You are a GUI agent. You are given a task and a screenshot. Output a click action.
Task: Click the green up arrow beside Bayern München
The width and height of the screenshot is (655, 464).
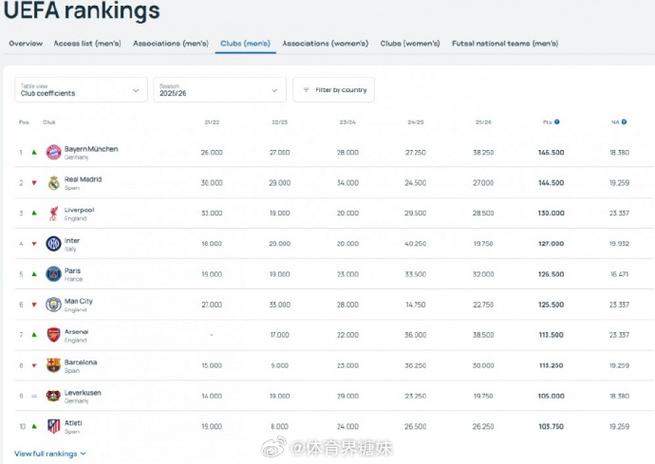click(34, 152)
